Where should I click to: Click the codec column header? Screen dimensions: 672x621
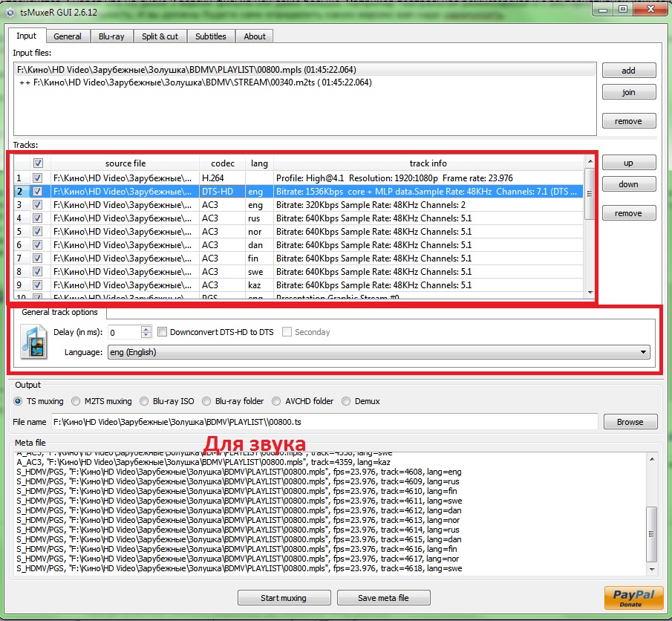point(223,163)
